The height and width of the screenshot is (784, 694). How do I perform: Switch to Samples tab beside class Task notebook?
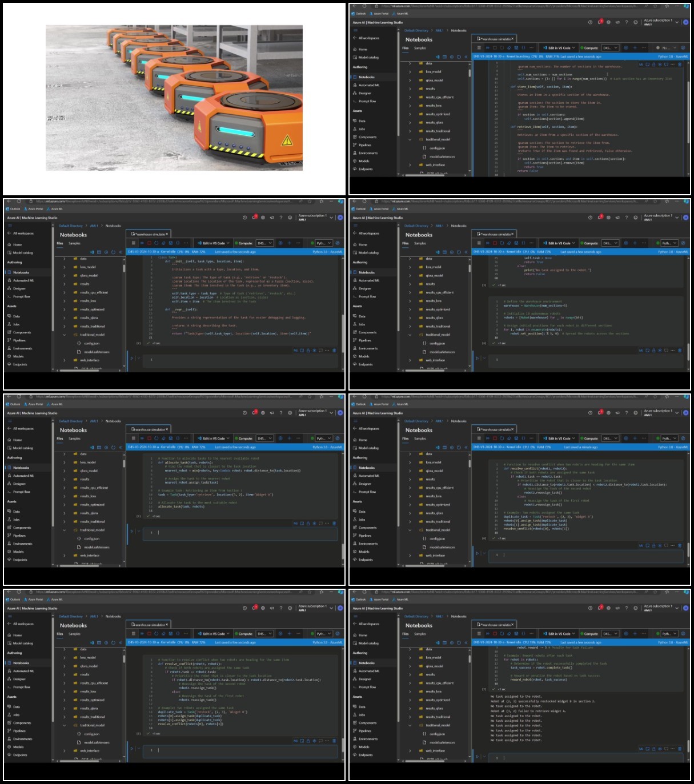[75, 243]
